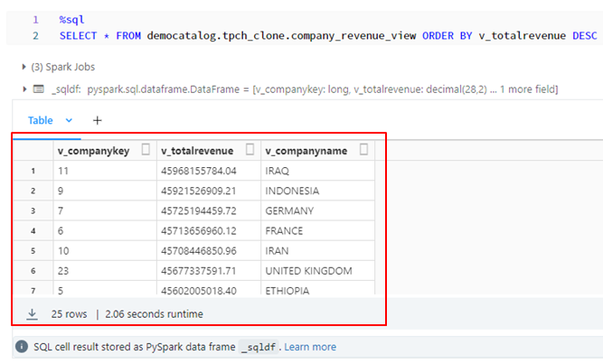
Task: Open the Table tab dropdown chevron
Action: pyautogui.click(x=69, y=120)
